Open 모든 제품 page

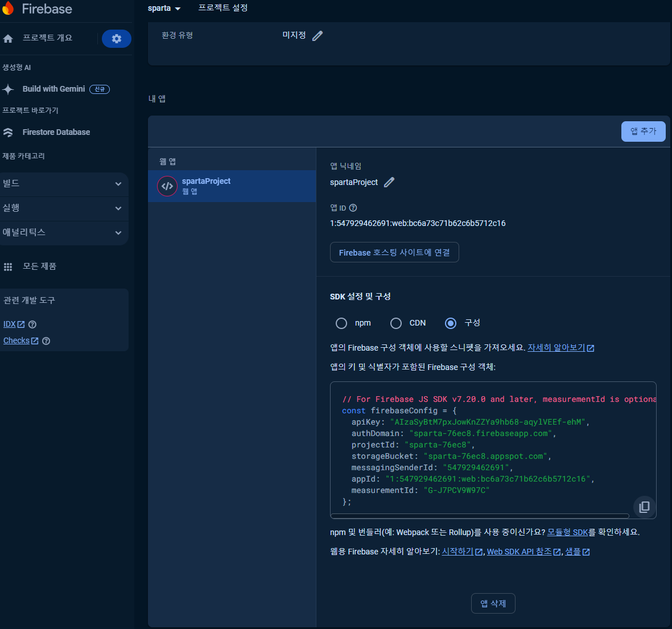click(x=39, y=266)
